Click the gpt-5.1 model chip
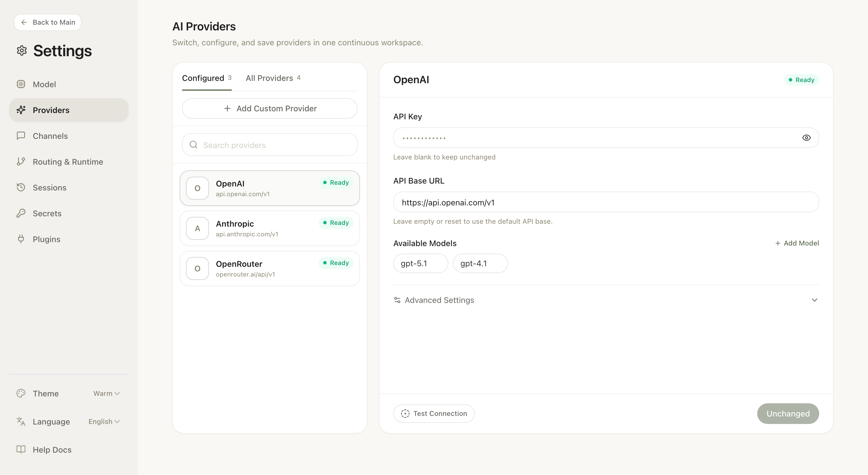This screenshot has width=868, height=475. click(420, 263)
